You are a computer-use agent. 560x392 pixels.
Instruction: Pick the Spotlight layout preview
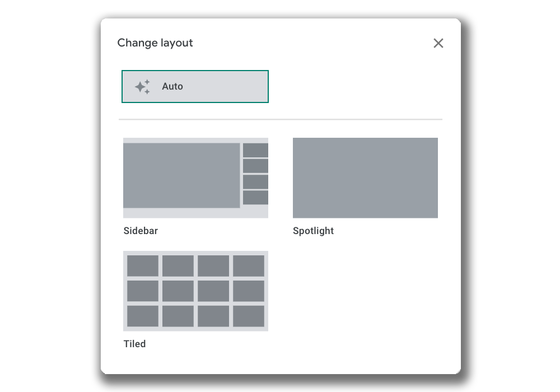point(365,178)
